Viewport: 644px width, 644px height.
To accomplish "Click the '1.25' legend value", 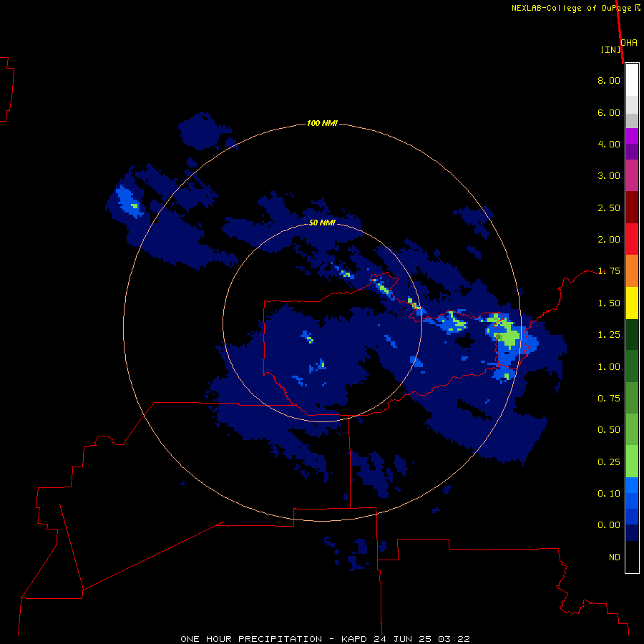I will (609, 335).
